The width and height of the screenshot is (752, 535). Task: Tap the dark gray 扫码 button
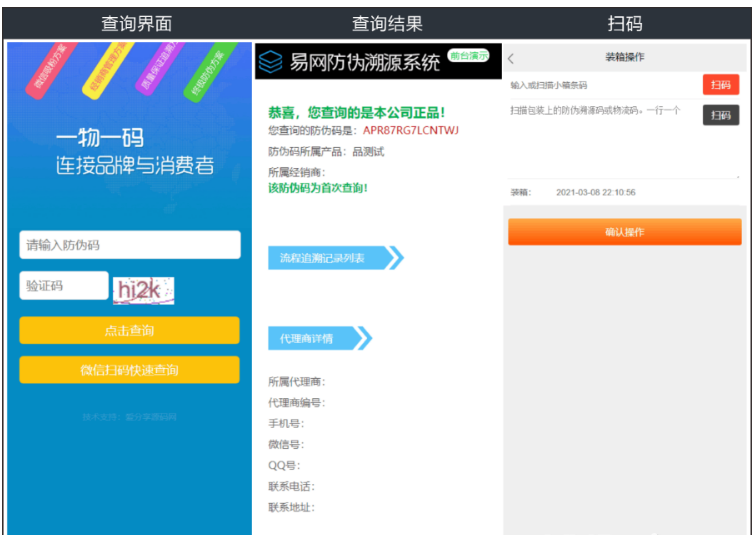[720, 115]
